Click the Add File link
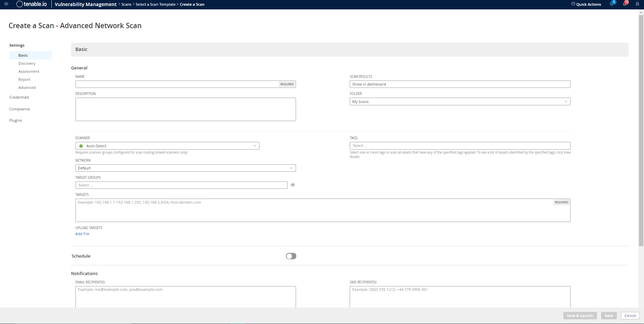Viewport: 644px width, 324px height. 82,234
